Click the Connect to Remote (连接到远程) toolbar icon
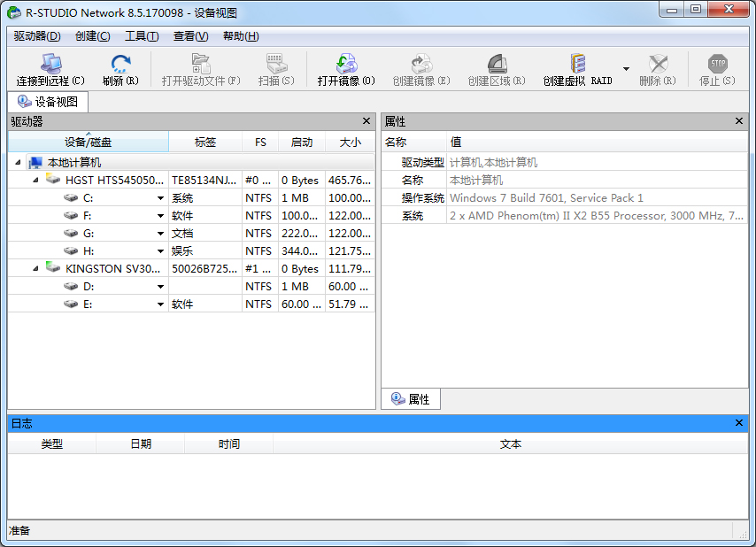 click(50, 64)
